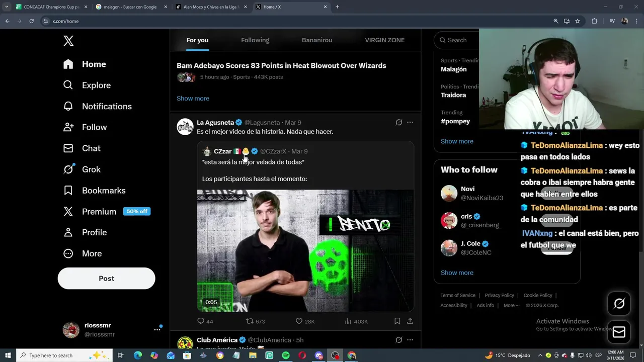
Task: Open Grok explain icon on La Agusneta post
Action: click(x=399, y=122)
